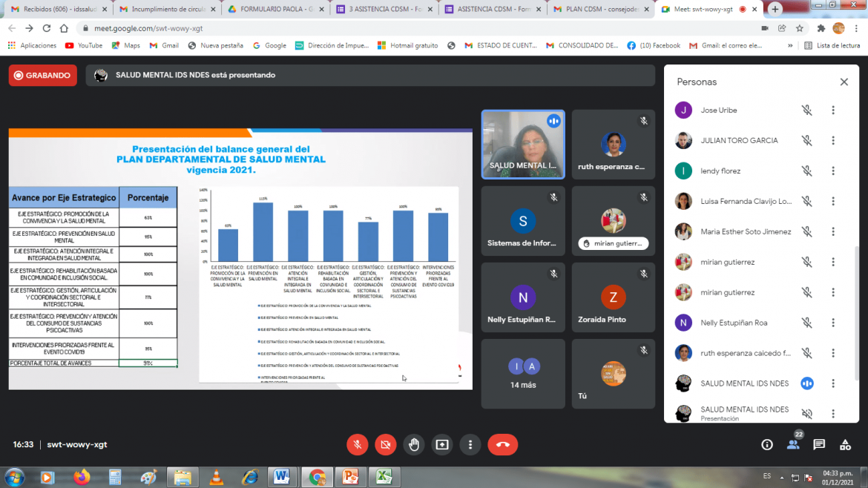Screen dimensions: 868x488
Task: Open more actions for lendy florez
Action: [x=833, y=171]
